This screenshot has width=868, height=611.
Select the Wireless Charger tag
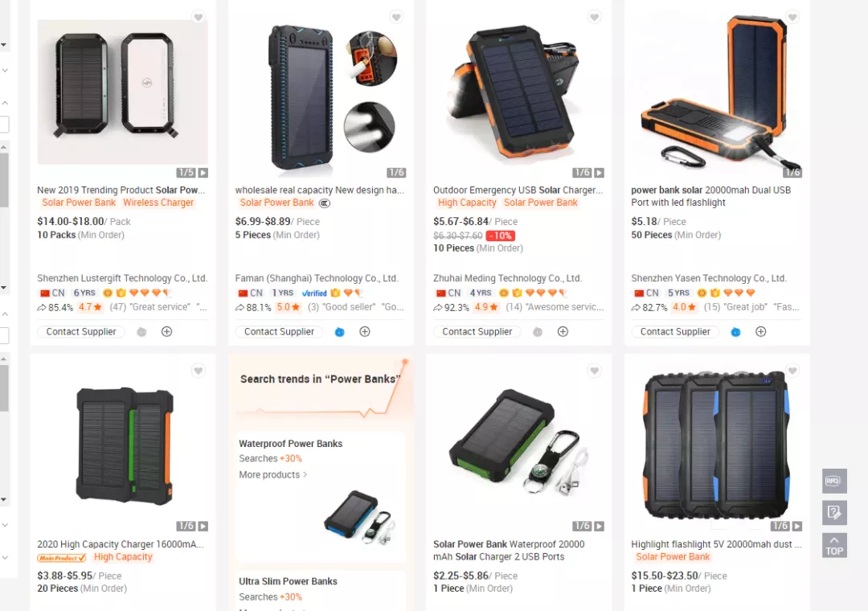point(158,203)
